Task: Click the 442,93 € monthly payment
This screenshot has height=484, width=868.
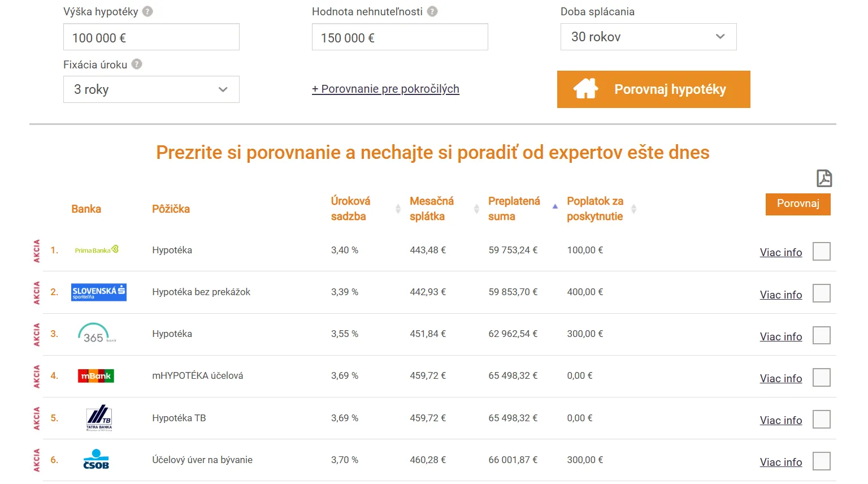Action: click(x=428, y=292)
